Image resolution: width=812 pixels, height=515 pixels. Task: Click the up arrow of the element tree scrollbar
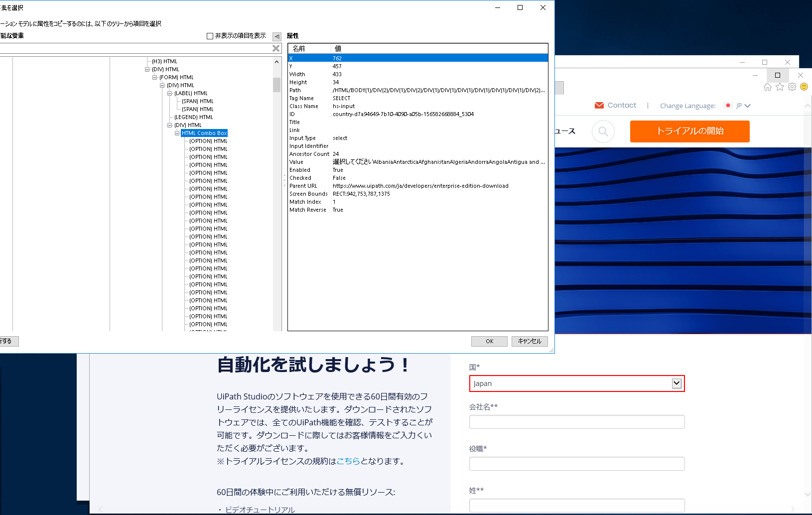tap(277, 62)
